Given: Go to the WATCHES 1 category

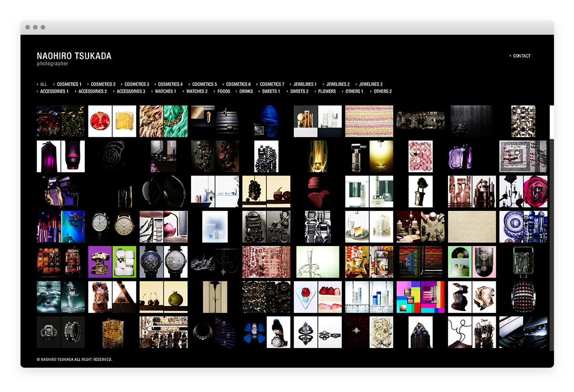Looking at the screenshot, I should click(x=165, y=92).
